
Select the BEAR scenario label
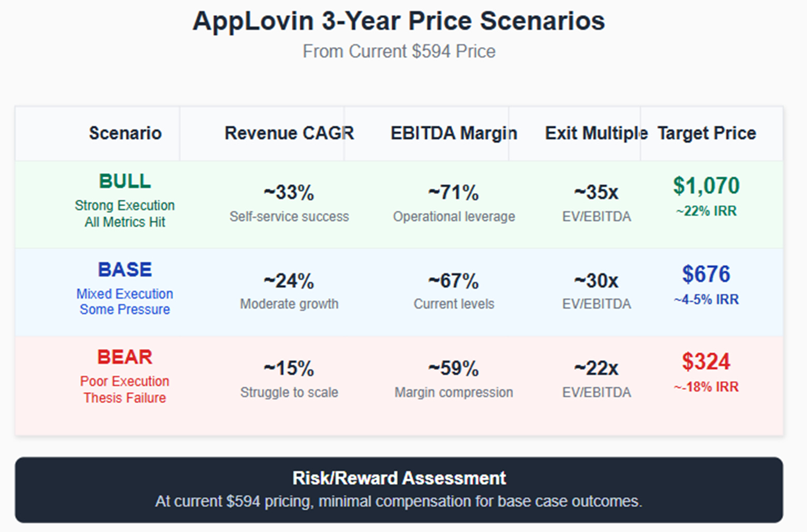coord(125,357)
